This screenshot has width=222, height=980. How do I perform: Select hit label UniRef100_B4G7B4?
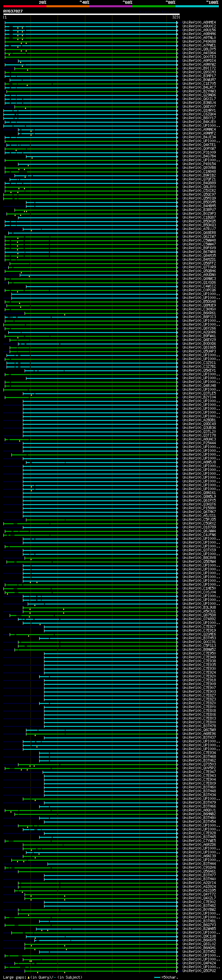tap(199, 156)
